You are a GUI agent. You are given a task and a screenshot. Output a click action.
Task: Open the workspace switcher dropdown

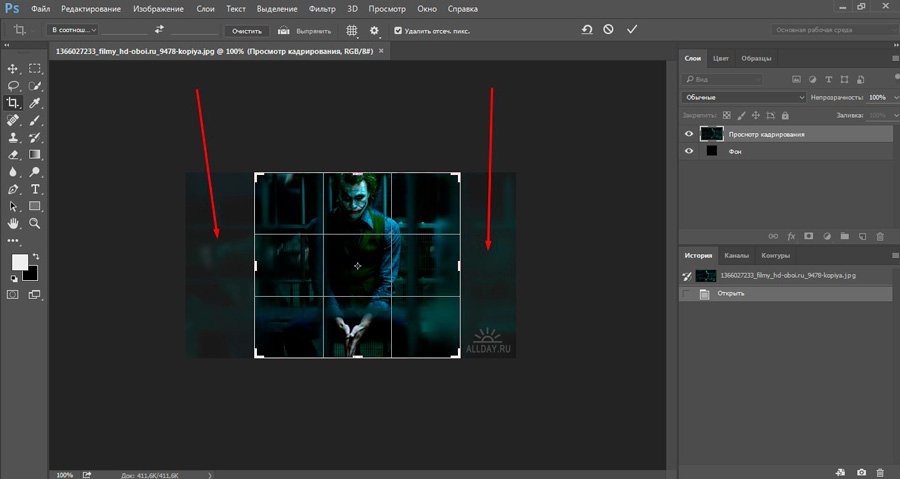[x=835, y=30]
